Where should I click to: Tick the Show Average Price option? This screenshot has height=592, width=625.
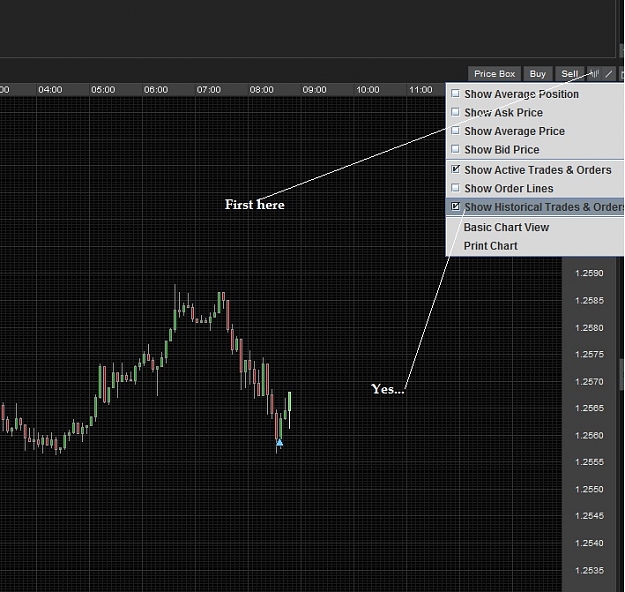[455, 131]
